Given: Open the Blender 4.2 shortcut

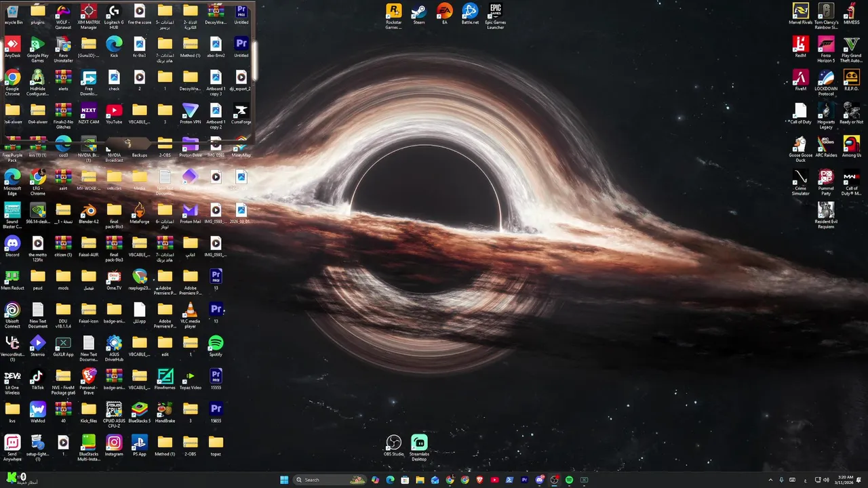Looking at the screenshot, I should [x=89, y=214].
